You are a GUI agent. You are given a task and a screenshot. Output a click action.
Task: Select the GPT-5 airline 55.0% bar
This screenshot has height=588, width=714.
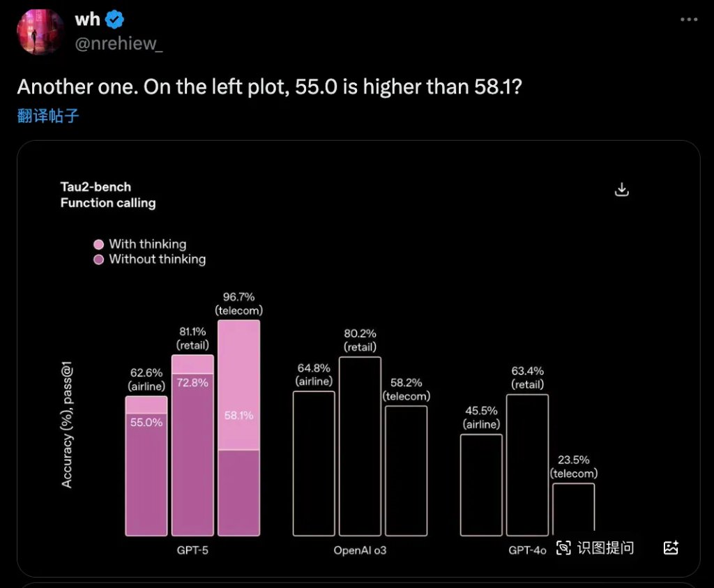coord(146,474)
